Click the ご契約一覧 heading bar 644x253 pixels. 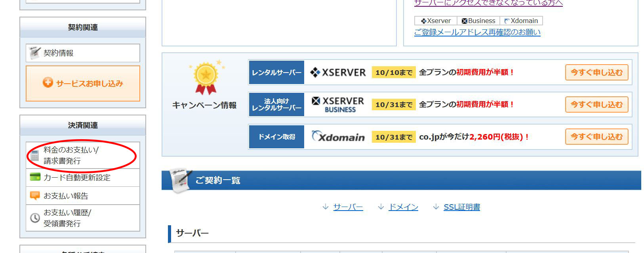tap(401, 180)
